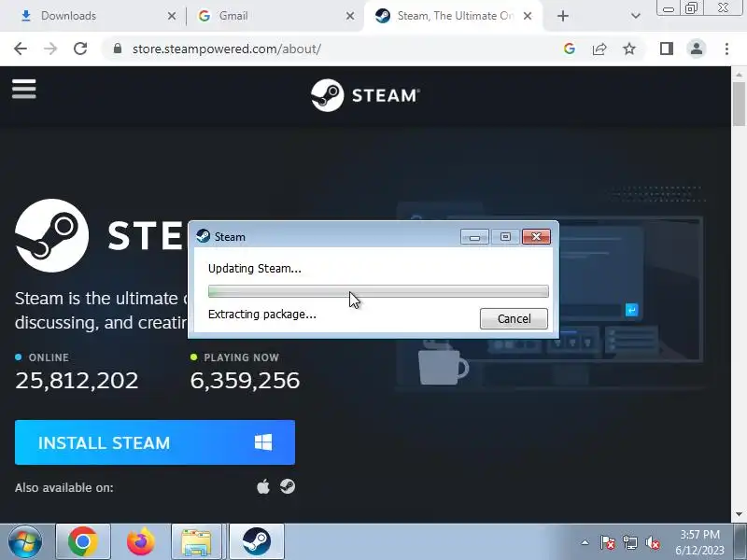Image resolution: width=747 pixels, height=560 pixels.
Task: Maximize the Steam updater dialog
Action: pyautogui.click(x=505, y=237)
